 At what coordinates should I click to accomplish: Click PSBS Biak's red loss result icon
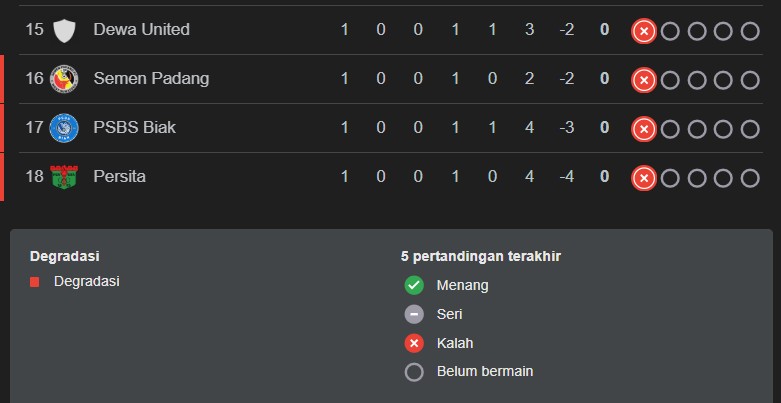point(643,129)
